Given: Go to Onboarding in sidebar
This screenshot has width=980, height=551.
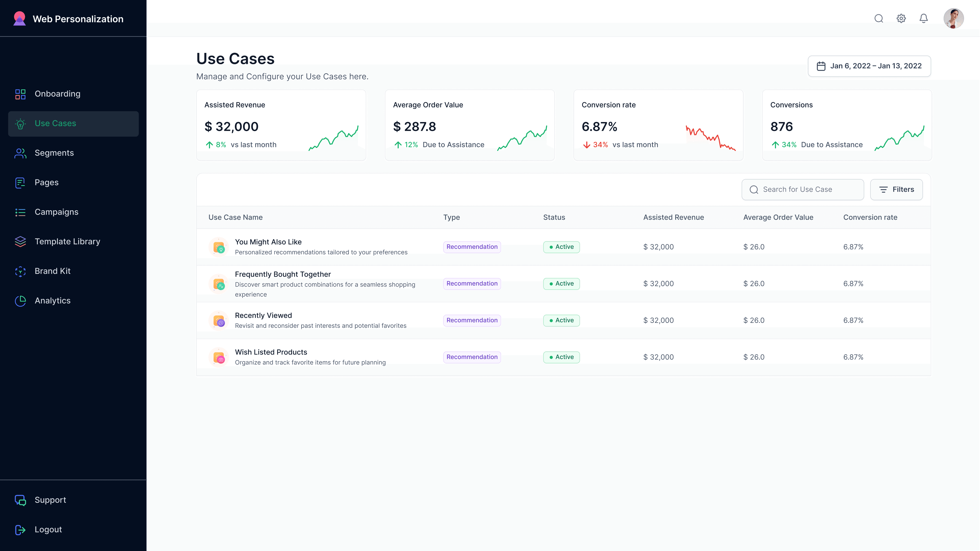Looking at the screenshot, I should pyautogui.click(x=57, y=94).
